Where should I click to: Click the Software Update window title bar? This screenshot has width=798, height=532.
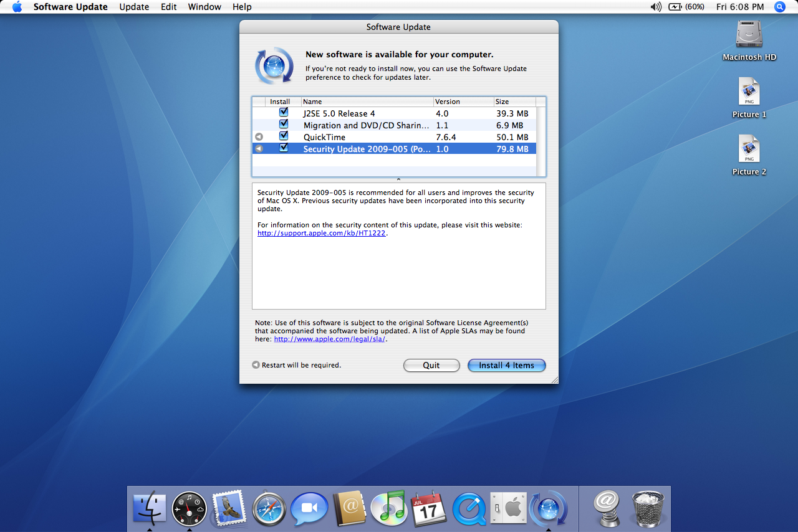398,27
